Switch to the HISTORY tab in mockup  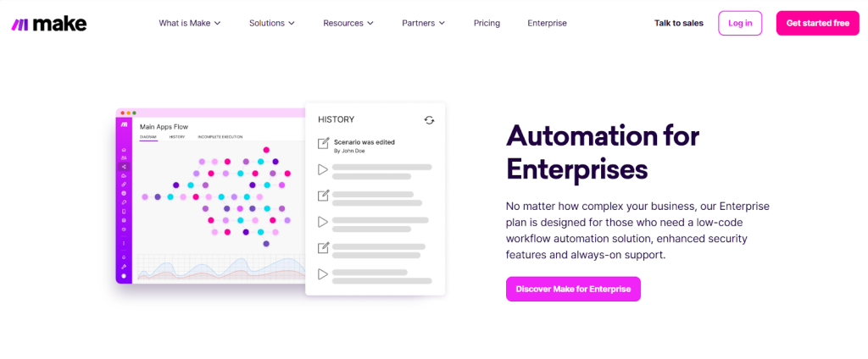point(177,136)
